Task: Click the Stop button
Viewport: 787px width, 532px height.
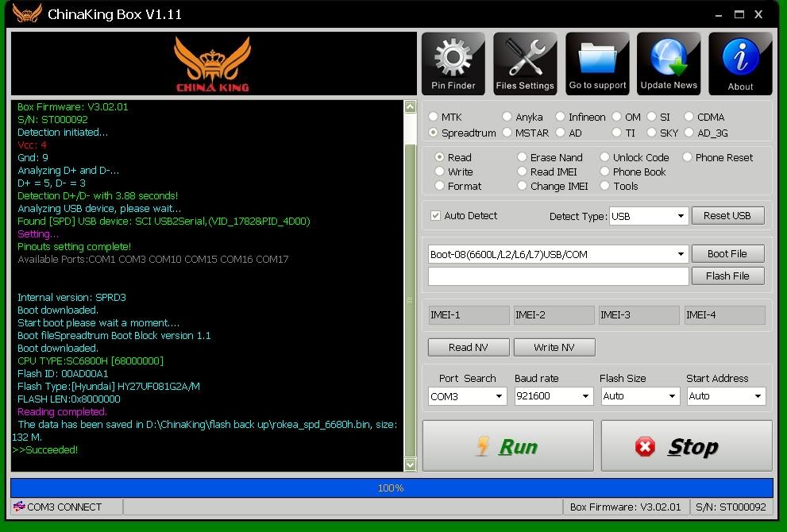Action: (x=687, y=445)
